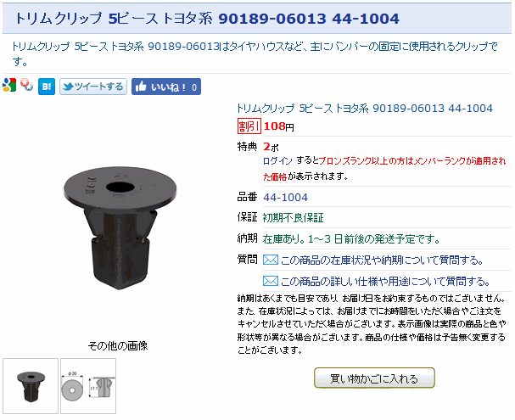
Task: Select the first clip photo thumbnail
Action: click(x=31, y=386)
